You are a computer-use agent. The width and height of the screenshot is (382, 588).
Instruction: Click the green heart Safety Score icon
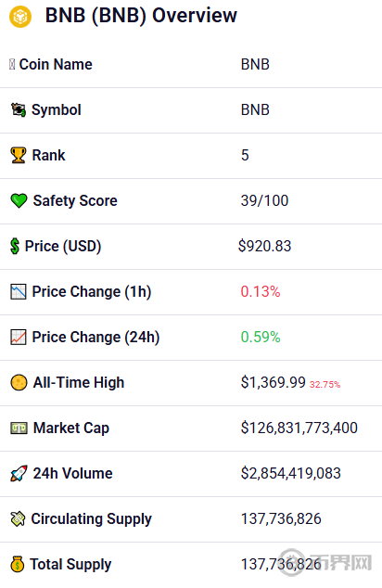click(19, 200)
